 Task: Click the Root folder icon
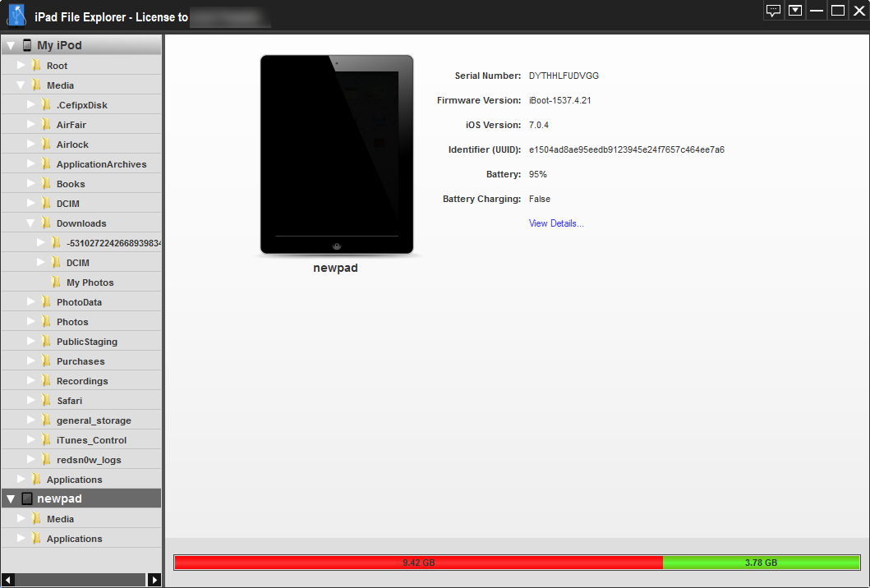[37, 66]
